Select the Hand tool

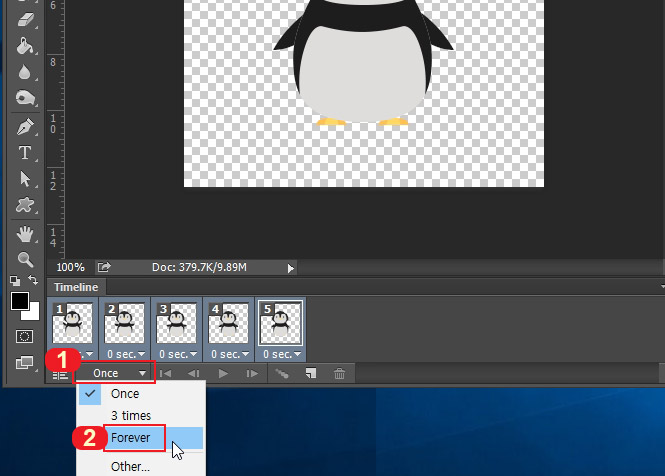25,234
